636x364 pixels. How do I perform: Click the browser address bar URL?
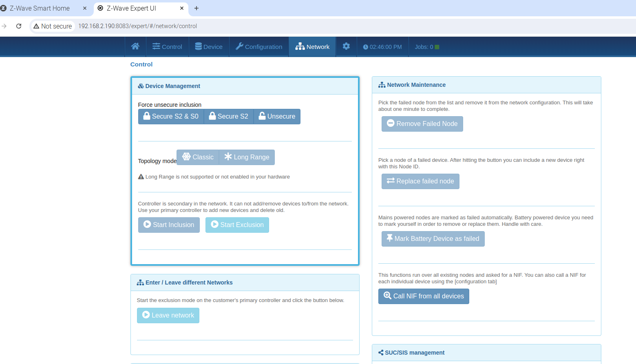[x=137, y=26]
